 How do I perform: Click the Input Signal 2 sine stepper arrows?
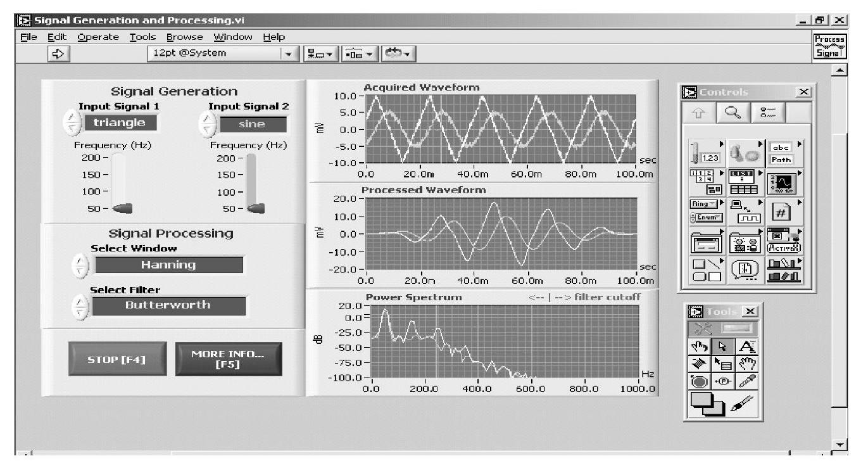point(207,124)
